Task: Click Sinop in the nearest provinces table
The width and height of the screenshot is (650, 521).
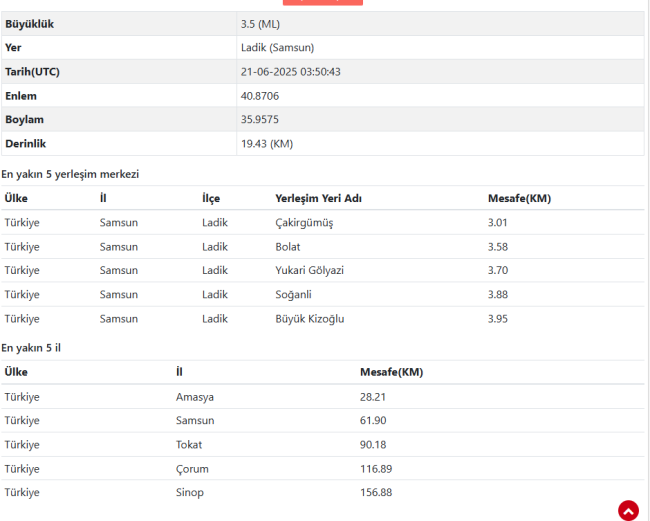Action: point(190,492)
